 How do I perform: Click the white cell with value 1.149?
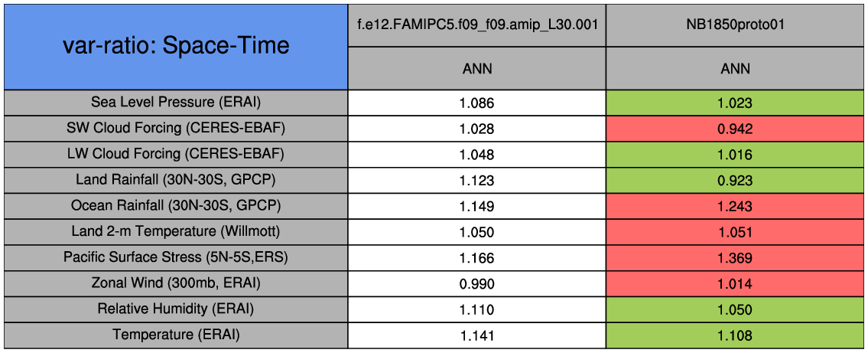(x=477, y=206)
